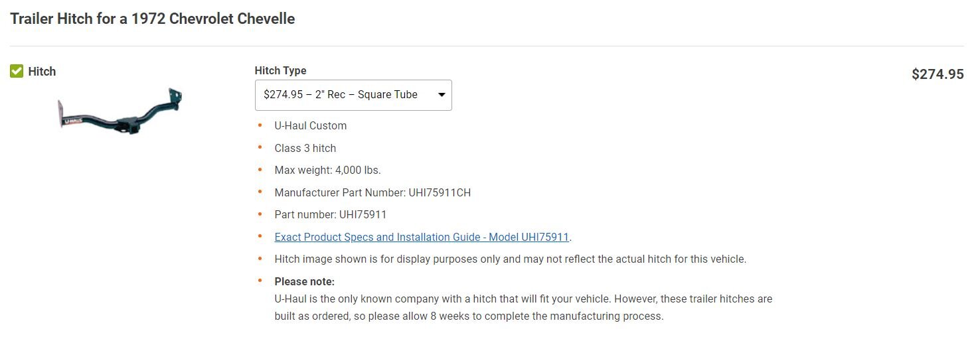Click the Part number: UHI75911 line
The height and width of the screenshot is (341, 980).
coord(330,215)
